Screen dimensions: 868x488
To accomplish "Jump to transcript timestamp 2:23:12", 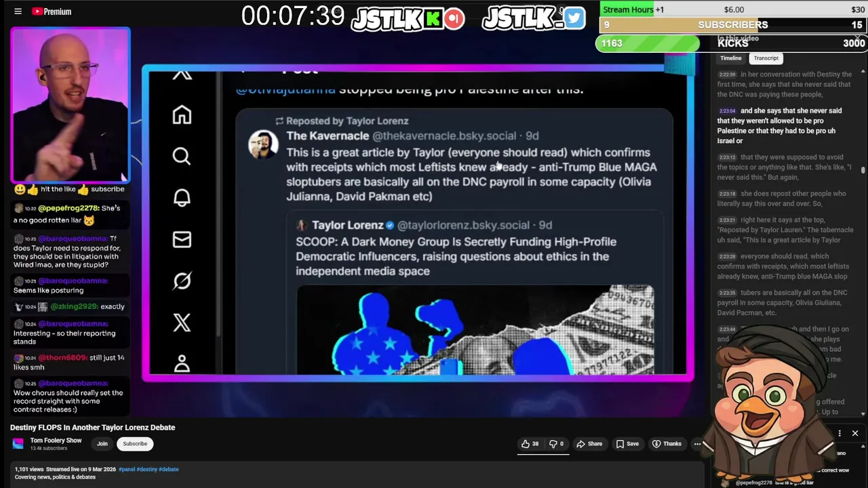I will (x=728, y=157).
